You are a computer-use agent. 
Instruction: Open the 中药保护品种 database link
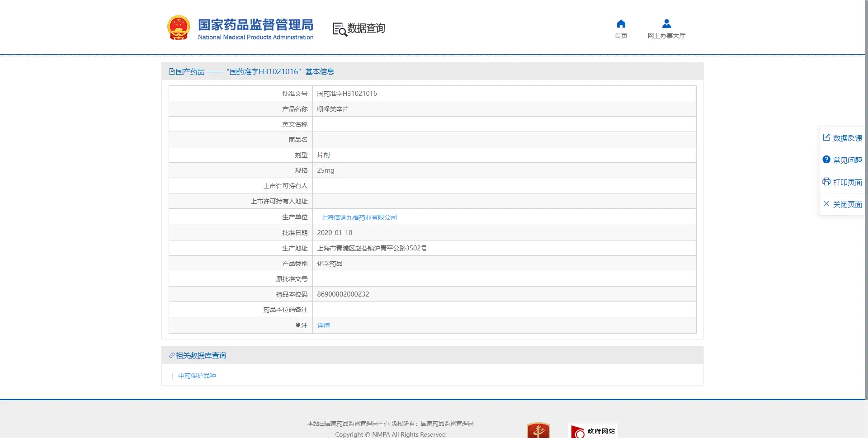click(197, 375)
